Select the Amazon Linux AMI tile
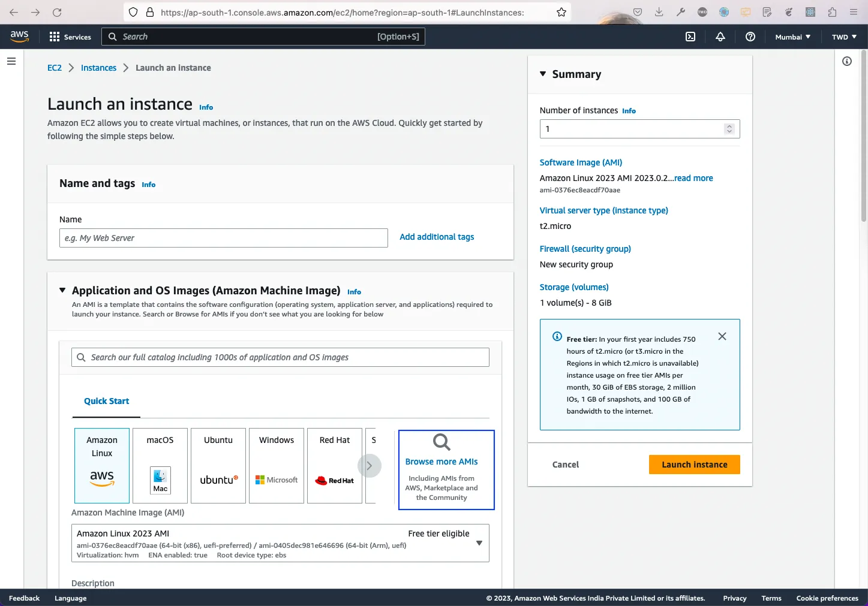868x606 pixels. (102, 466)
